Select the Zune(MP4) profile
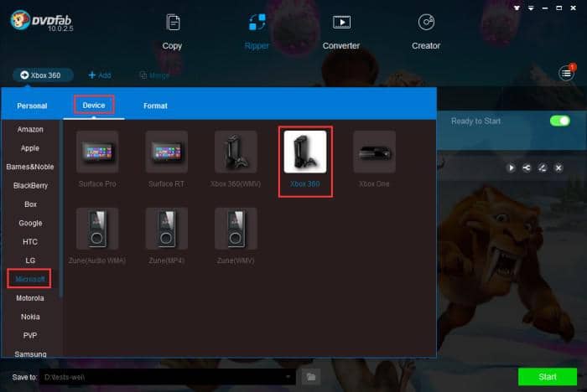This screenshot has width=587, height=392. pyautogui.click(x=167, y=236)
